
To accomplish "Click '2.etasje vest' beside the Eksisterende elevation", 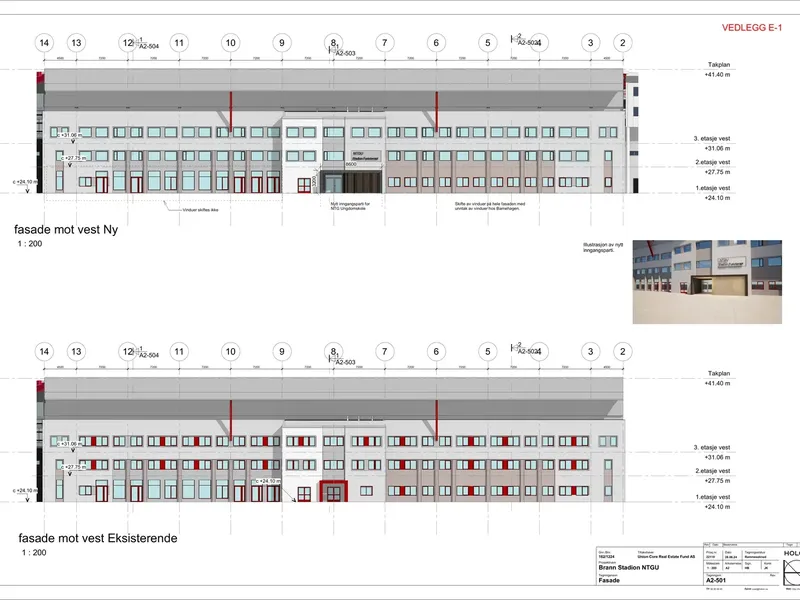I will (713, 471).
